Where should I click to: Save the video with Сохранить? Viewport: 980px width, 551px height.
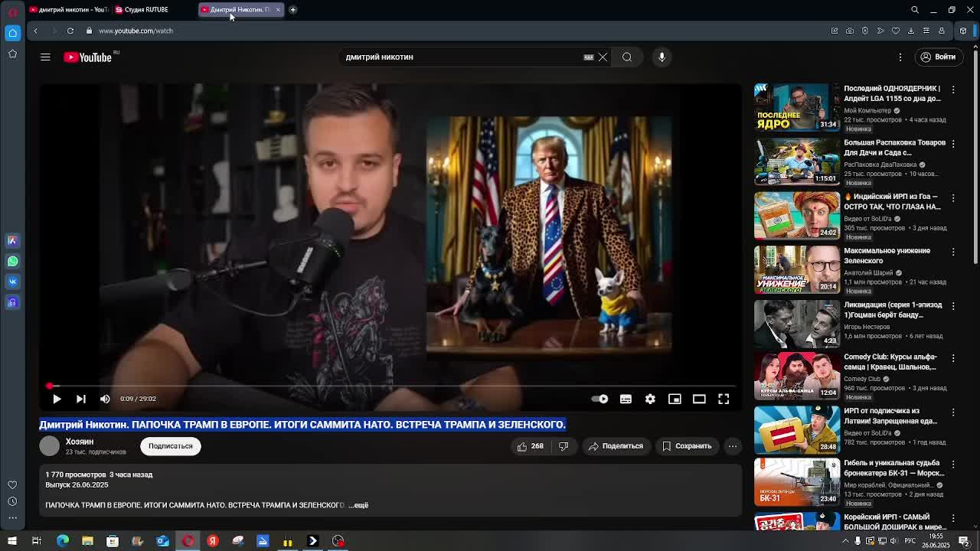687,446
